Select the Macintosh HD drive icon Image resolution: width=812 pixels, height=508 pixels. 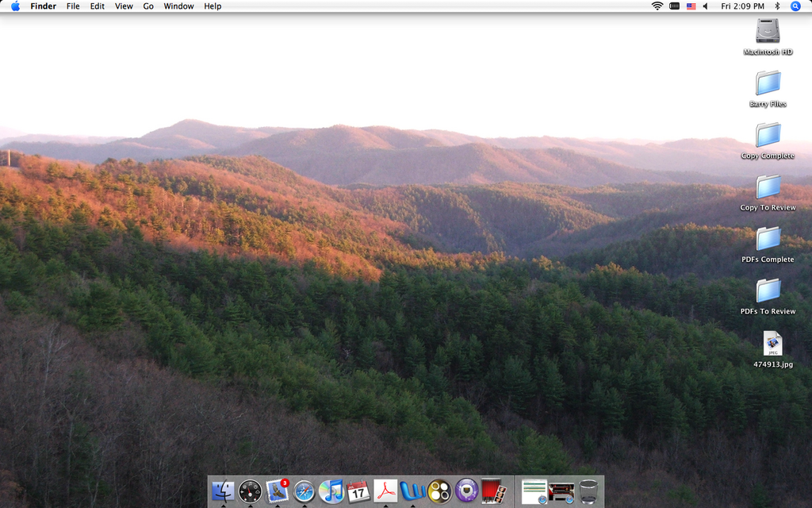tap(768, 31)
